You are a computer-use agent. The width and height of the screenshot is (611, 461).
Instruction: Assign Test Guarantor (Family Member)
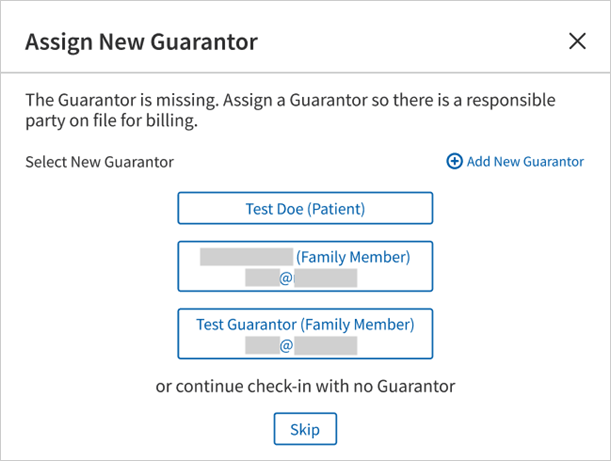click(305, 334)
